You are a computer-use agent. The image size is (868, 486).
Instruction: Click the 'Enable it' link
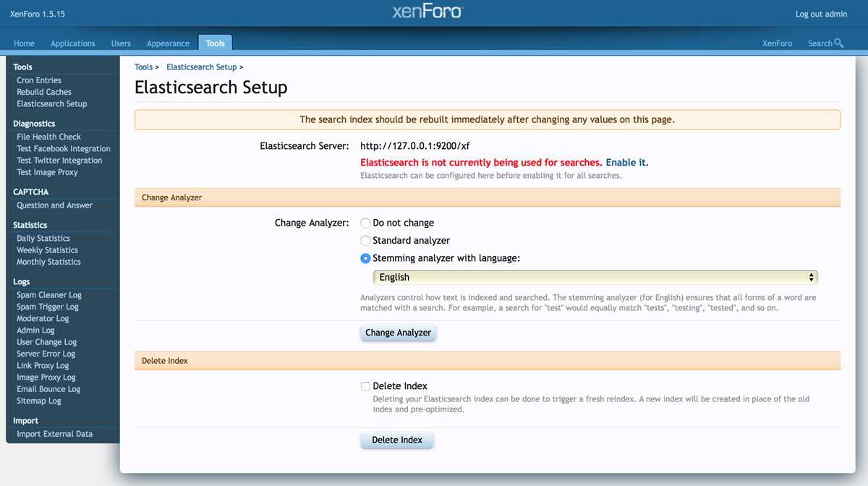(x=626, y=163)
